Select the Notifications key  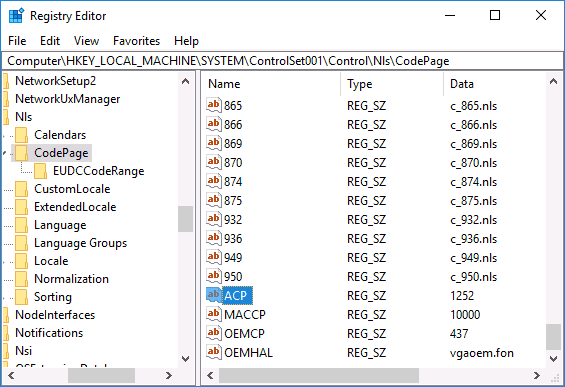click(49, 333)
